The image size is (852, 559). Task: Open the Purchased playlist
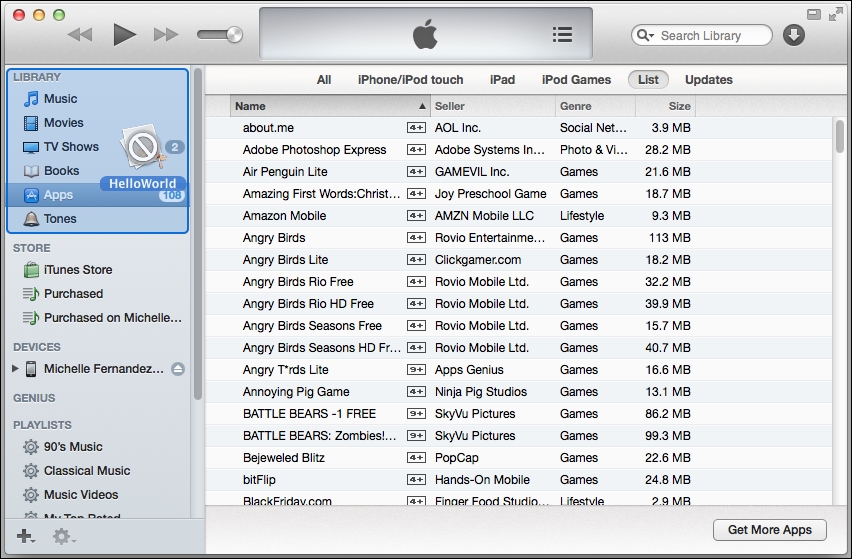tap(98, 293)
